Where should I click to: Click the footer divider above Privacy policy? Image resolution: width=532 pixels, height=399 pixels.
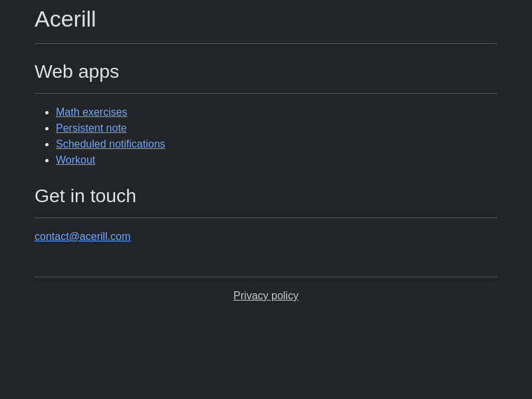click(x=266, y=277)
